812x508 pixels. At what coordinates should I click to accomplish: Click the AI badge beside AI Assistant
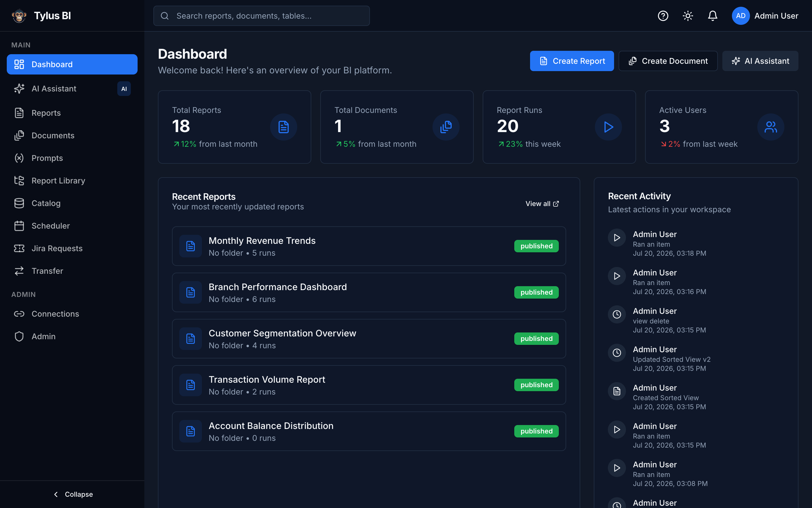point(124,89)
